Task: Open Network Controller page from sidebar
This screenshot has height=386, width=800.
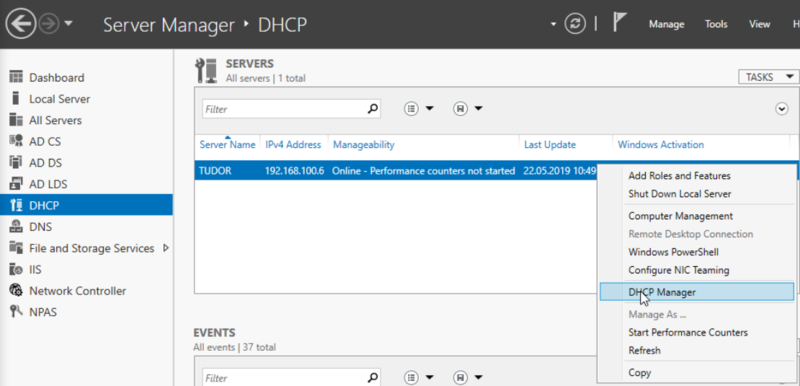Action: coord(78,291)
